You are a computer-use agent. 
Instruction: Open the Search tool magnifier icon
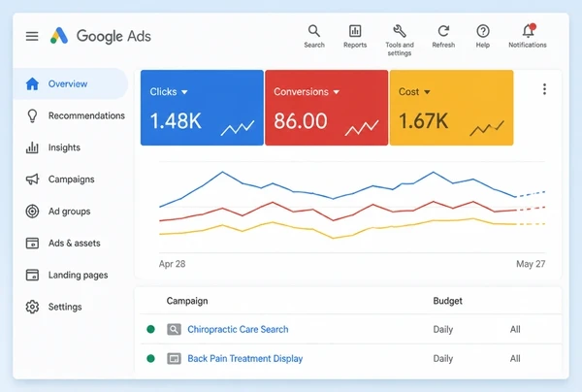click(314, 31)
